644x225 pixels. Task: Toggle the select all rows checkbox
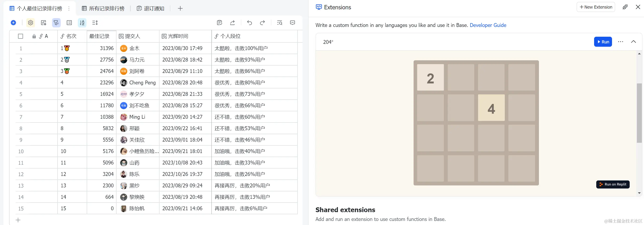click(x=21, y=36)
